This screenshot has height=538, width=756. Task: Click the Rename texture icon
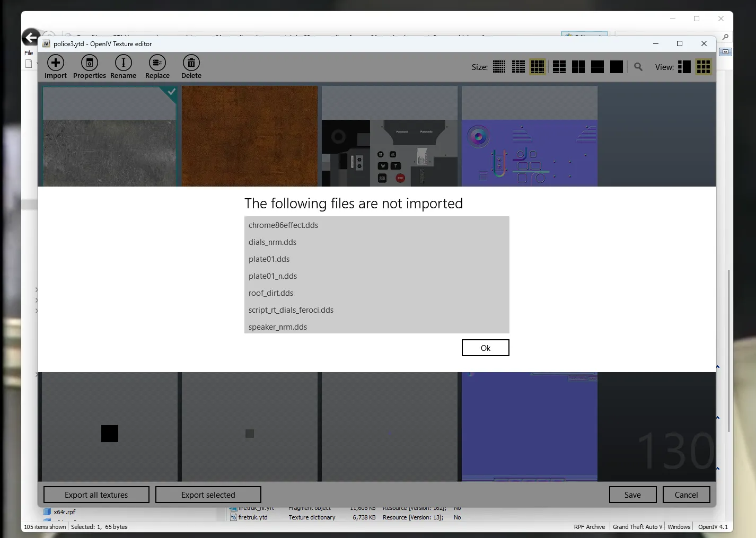[124, 63]
